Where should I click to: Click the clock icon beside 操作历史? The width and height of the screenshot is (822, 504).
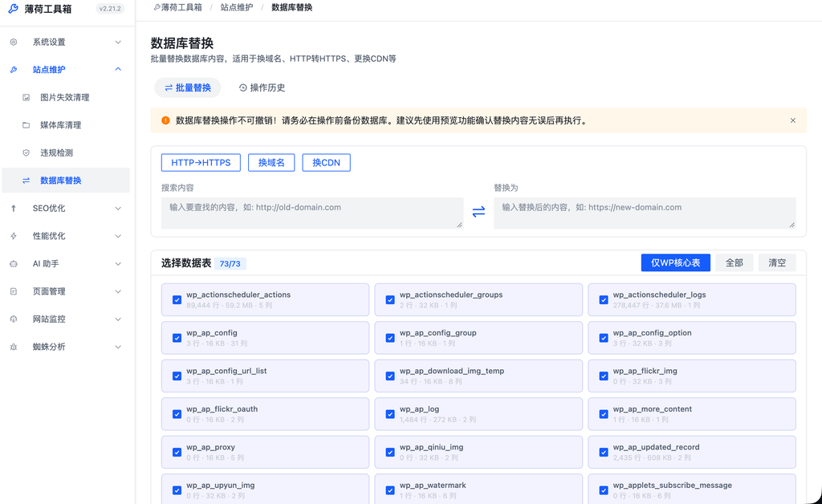pos(242,88)
